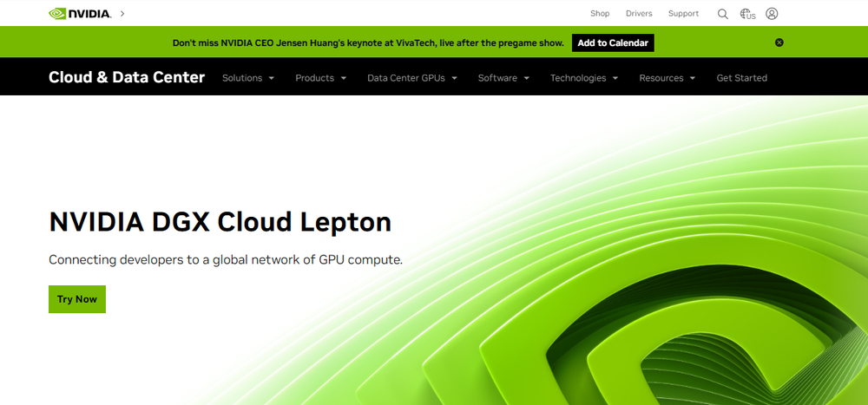Click the Try Now button
This screenshot has width=868, height=405.
[77, 299]
